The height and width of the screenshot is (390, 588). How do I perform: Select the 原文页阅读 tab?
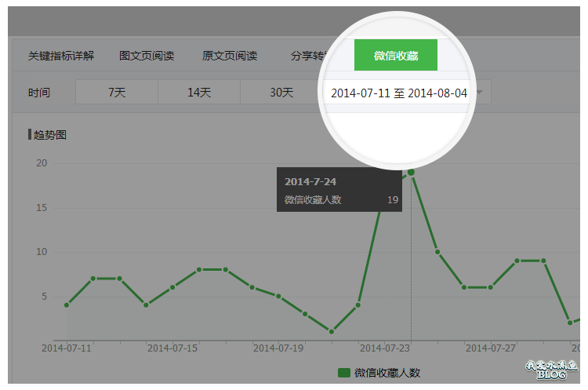[230, 56]
